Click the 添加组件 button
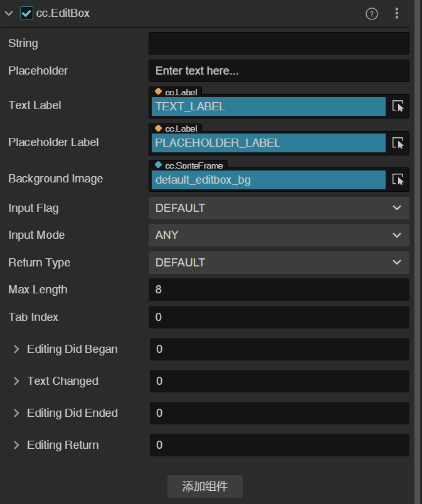This screenshot has width=422, height=504. click(204, 486)
